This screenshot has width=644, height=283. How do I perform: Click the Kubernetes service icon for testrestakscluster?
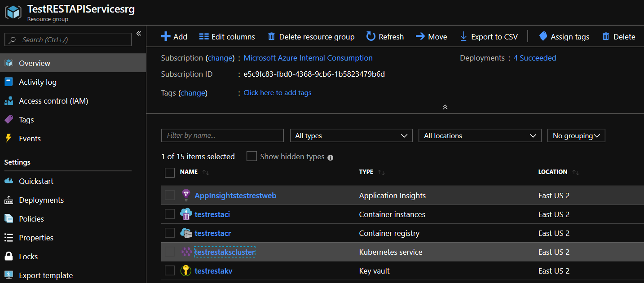pyautogui.click(x=186, y=252)
